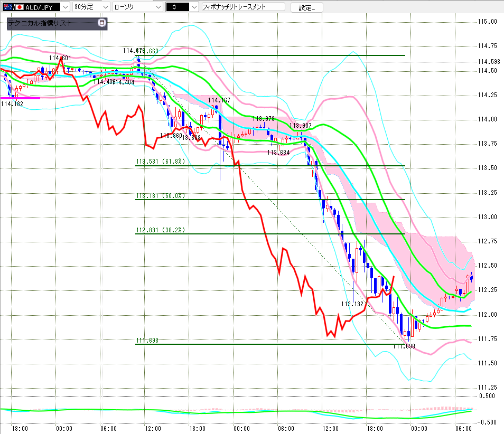The image size is (504, 434).
Task: Click the 114.167 price label
Action: click(x=219, y=100)
